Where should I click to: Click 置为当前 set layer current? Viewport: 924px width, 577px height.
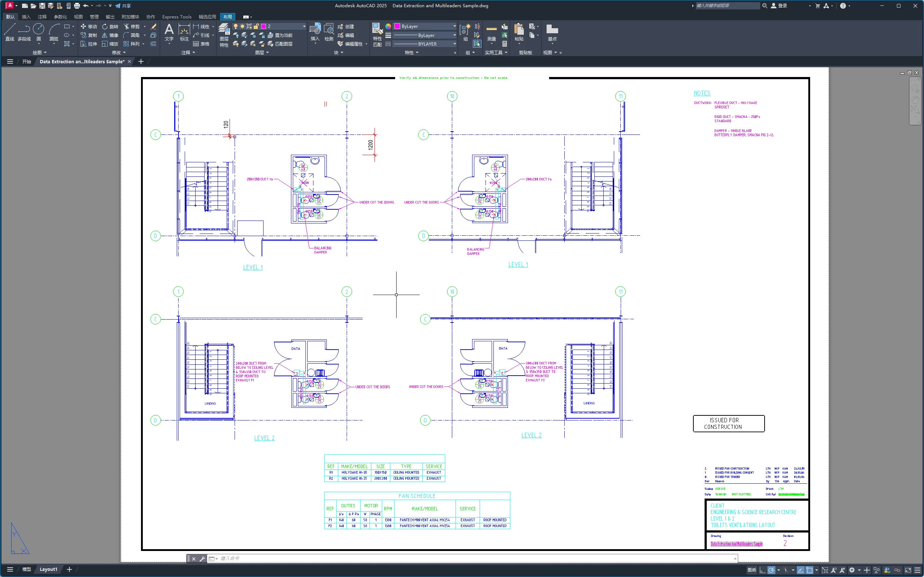pos(281,35)
